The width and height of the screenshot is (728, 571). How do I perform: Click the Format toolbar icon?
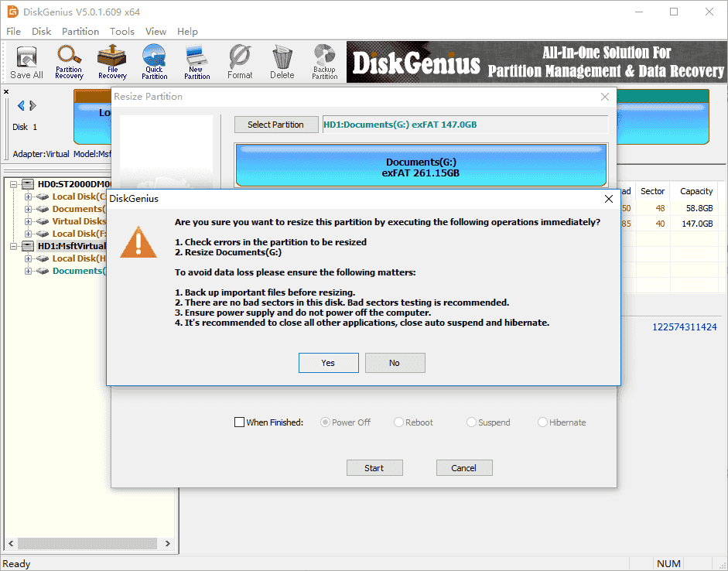pos(240,62)
